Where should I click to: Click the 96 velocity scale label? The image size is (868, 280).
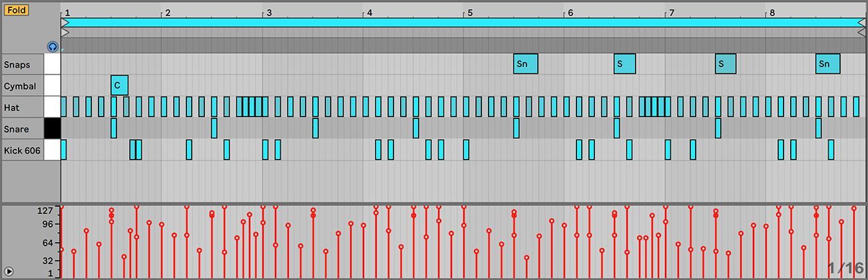click(x=47, y=225)
